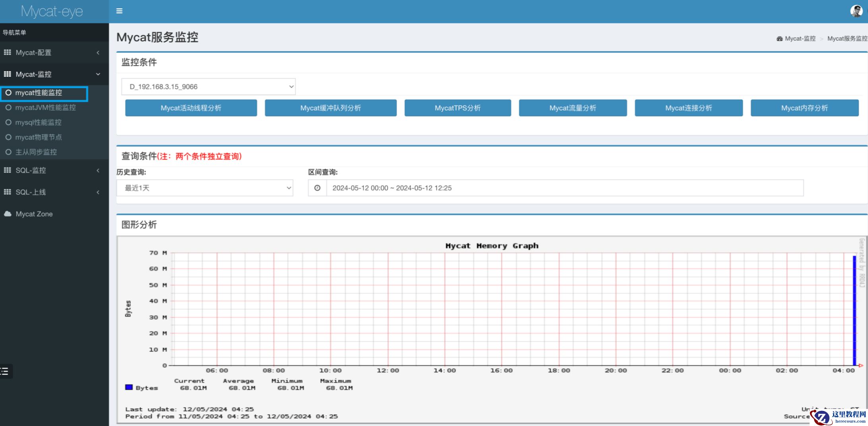Click the Mycat Zone cloud icon
The height and width of the screenshot is (426, 868).
pyautogui.click(x=8, y=214)
